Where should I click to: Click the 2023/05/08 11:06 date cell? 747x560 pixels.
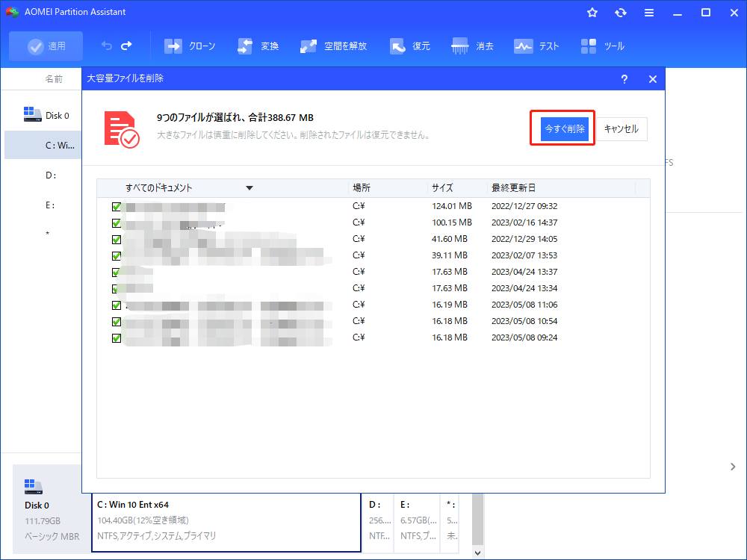click(524, 305)
